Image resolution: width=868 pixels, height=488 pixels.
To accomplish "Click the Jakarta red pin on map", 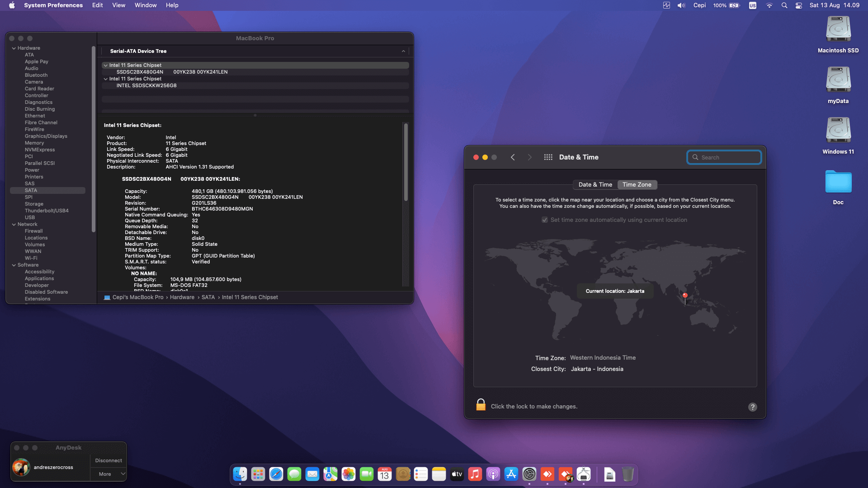I will point(685,296).
